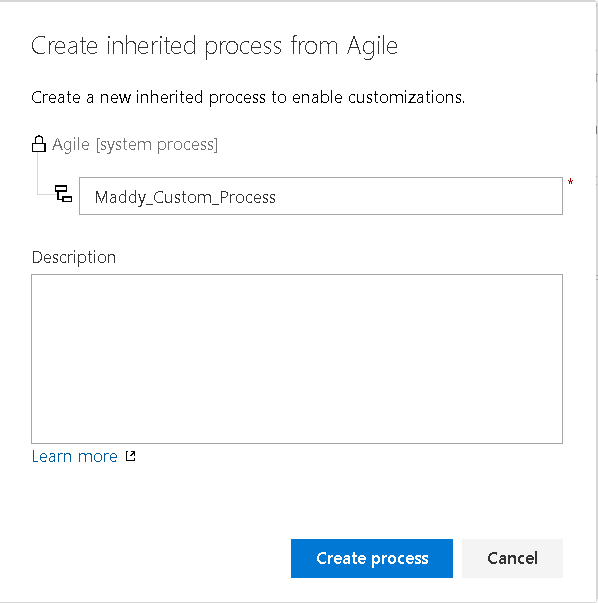Click the blank space left of Create process

pyautogui.click(x=162, y=558)
